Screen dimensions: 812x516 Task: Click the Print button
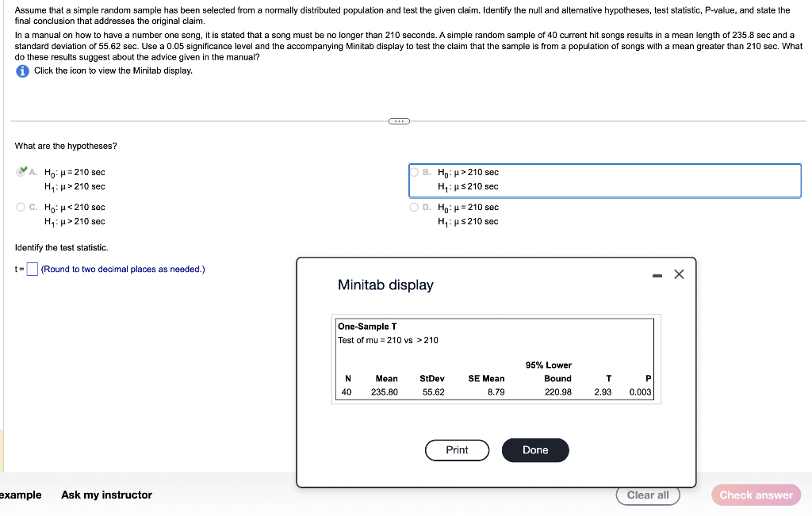click(x=457, y=450)
